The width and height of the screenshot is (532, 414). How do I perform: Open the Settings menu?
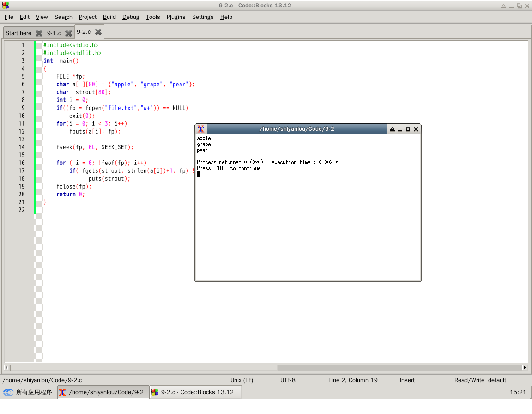pos(203,17)
